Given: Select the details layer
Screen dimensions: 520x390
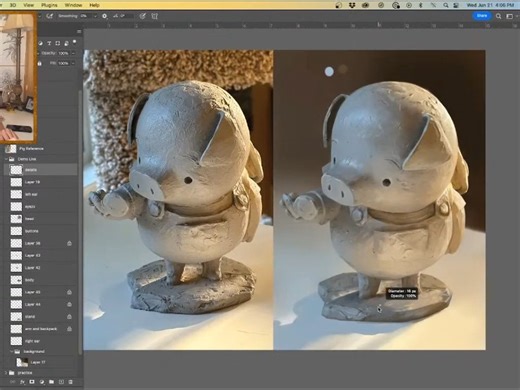Looking at the screenshot, I should (x=40, y=170).
